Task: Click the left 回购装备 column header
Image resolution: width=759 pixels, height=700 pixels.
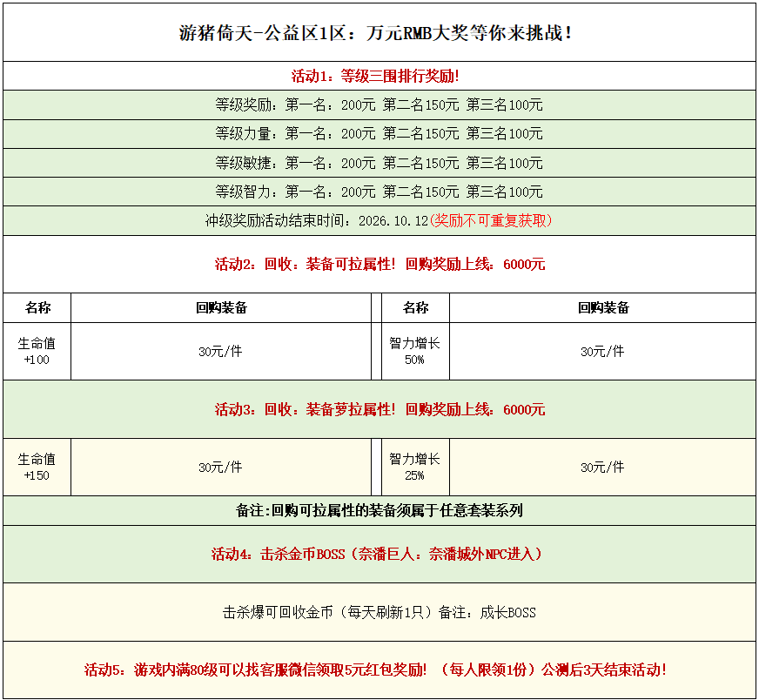Action: (x=221, y=308)
